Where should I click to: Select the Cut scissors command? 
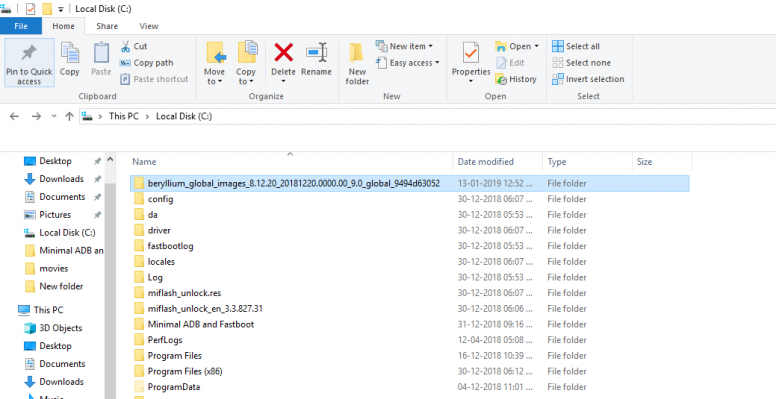click(x=134, y=46)
